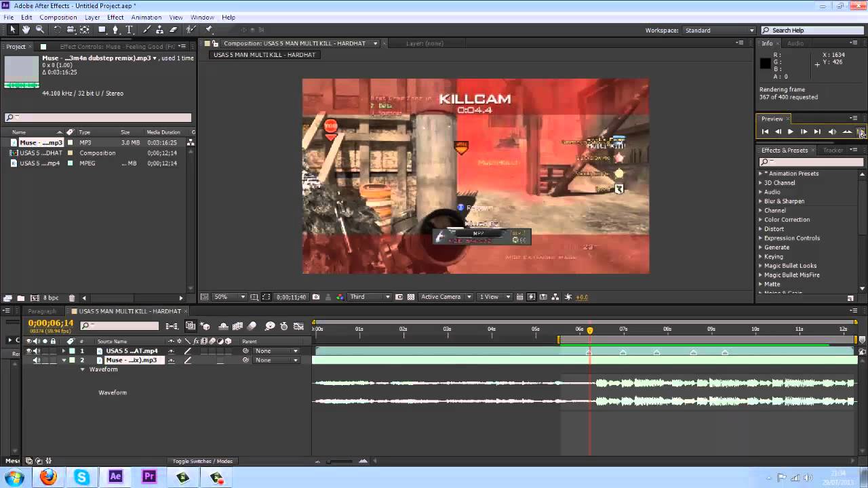
Task: Select the Clone Stamp tool
Action: click(160, 30)
